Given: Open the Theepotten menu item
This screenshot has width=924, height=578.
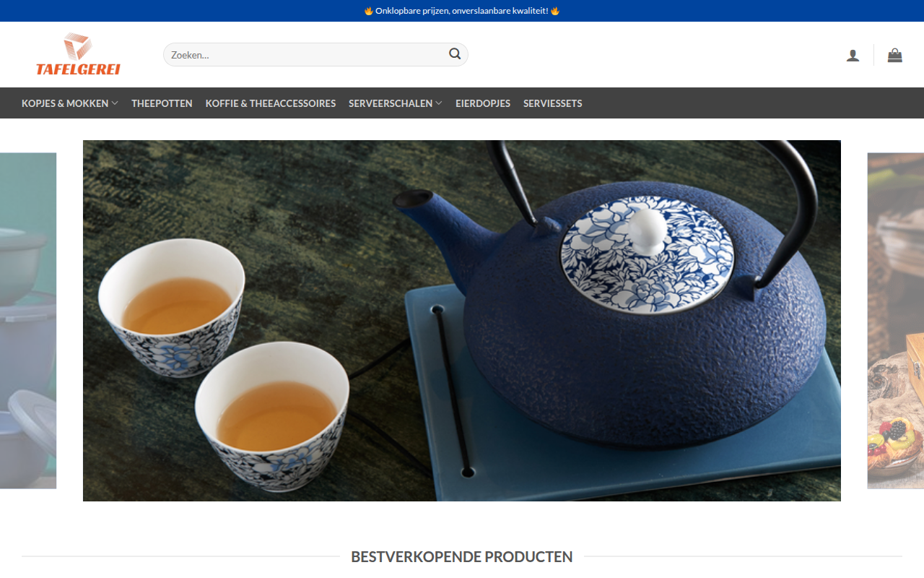Looking at the screenshot, I should pyautogui.click(x=162, y=103).
